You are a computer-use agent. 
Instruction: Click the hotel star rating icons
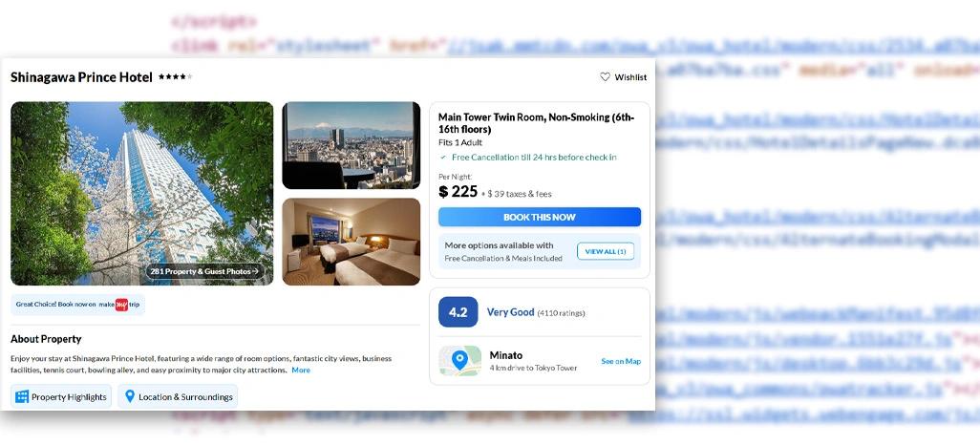(x=175, y=77)
